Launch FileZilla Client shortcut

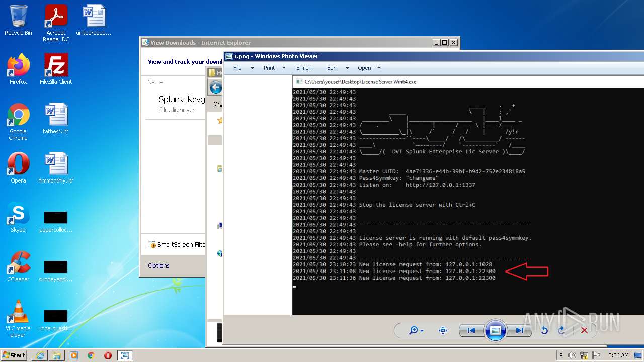pyautogui.click(x=56, y=69)
